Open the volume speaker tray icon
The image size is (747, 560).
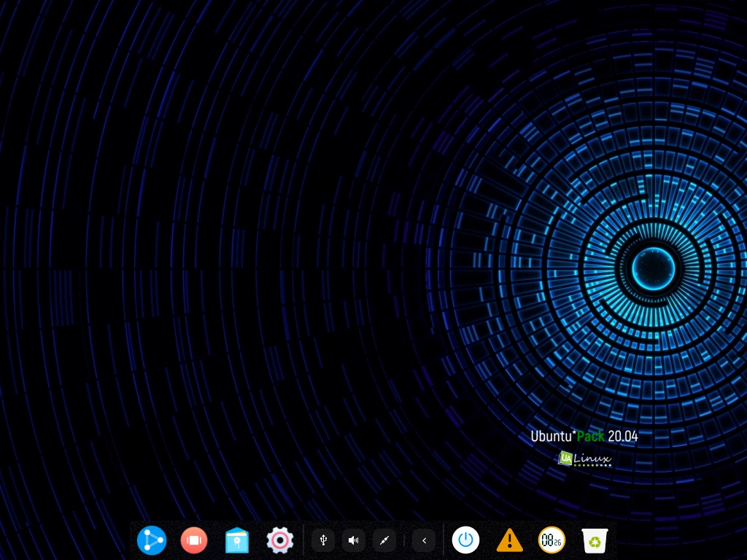pos(354,540)
